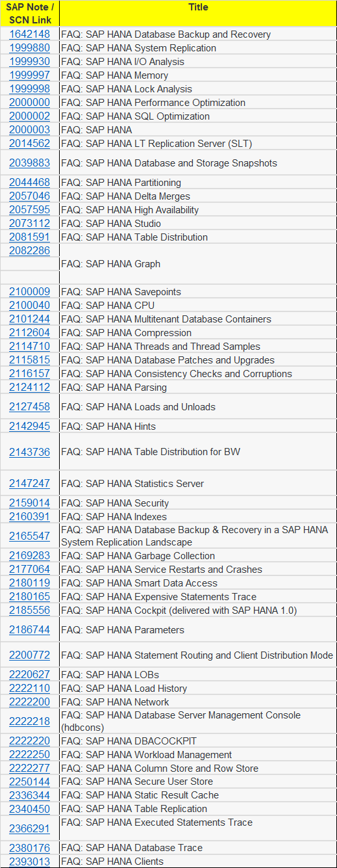Select text 'FAQ: SAP HANA Security'
The width and height of the screenshot is (337, 868).
point(115,503)
